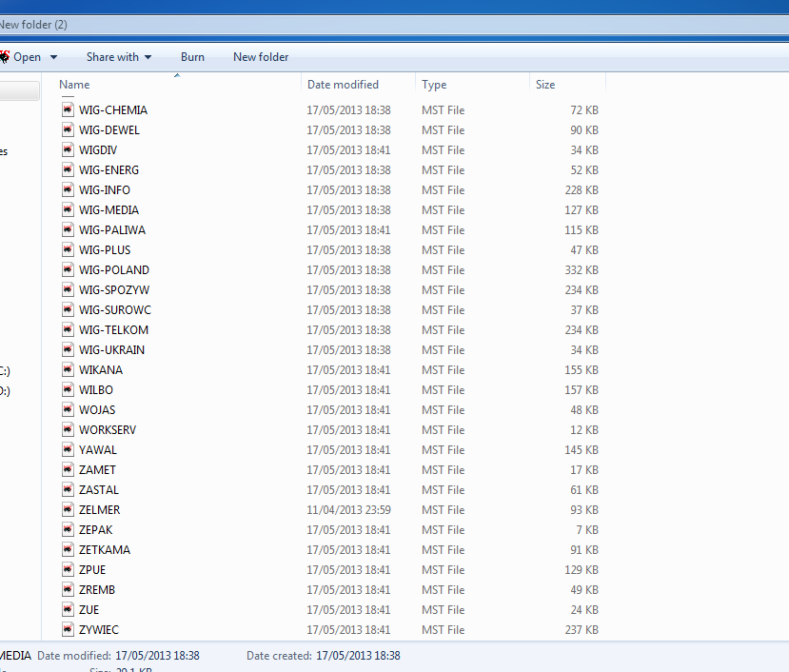
Task: Click the WOJAS file icon
Action: coord(68,409)
